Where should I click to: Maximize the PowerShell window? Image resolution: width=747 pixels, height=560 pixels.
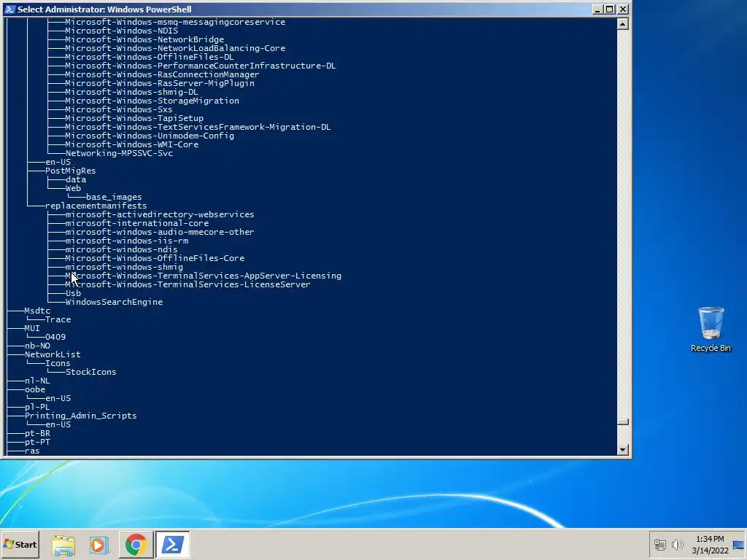[610, 9]
